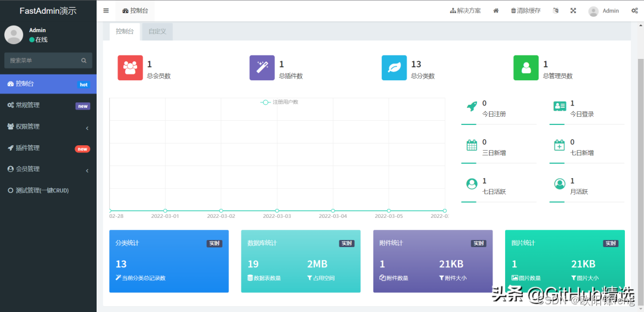Enter fullscreen with the expand icon

pyautogui.click(x=574, y=11)
